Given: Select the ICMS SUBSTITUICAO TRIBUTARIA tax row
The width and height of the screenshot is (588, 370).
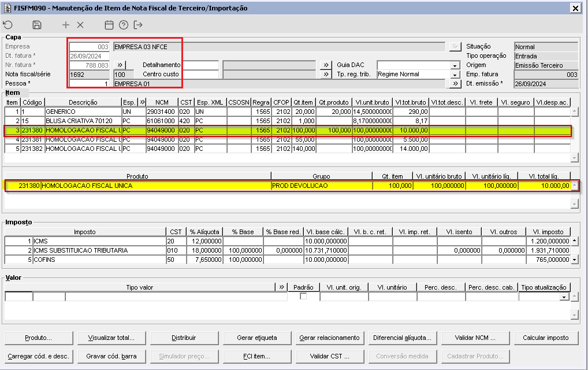Looking at the screenshot, I should (288, 250).
